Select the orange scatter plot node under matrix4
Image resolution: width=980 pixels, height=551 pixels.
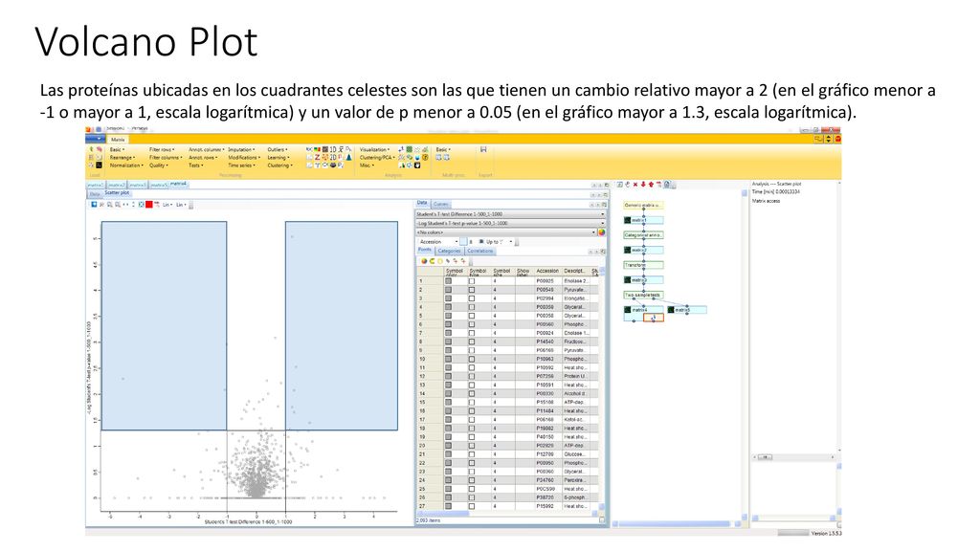click(653, 318)
